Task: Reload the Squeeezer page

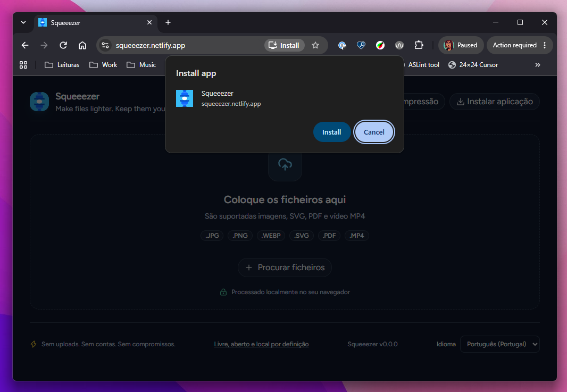Action: pos(63,45)
